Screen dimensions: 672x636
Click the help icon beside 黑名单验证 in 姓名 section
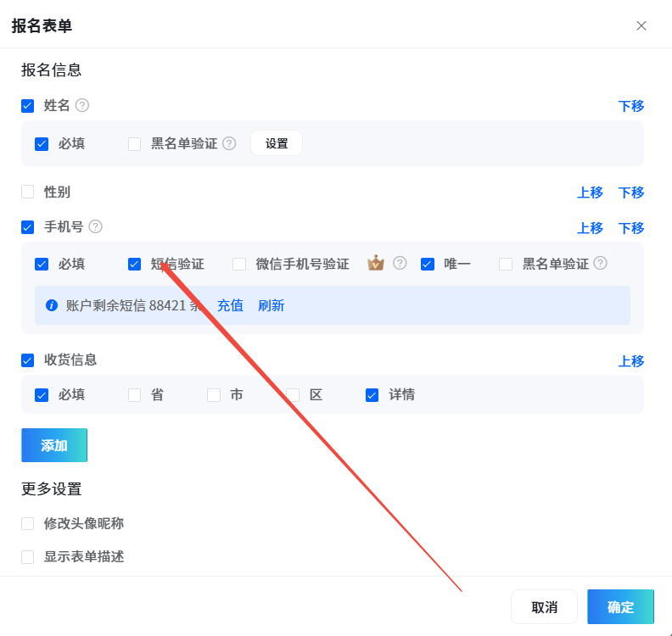coord(229,143)
